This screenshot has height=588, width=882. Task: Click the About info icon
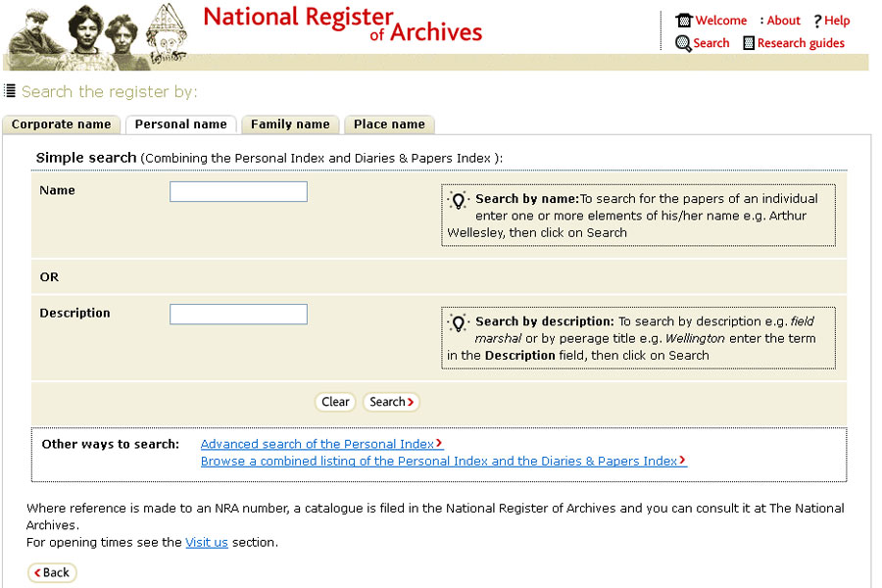pos(763,20)
